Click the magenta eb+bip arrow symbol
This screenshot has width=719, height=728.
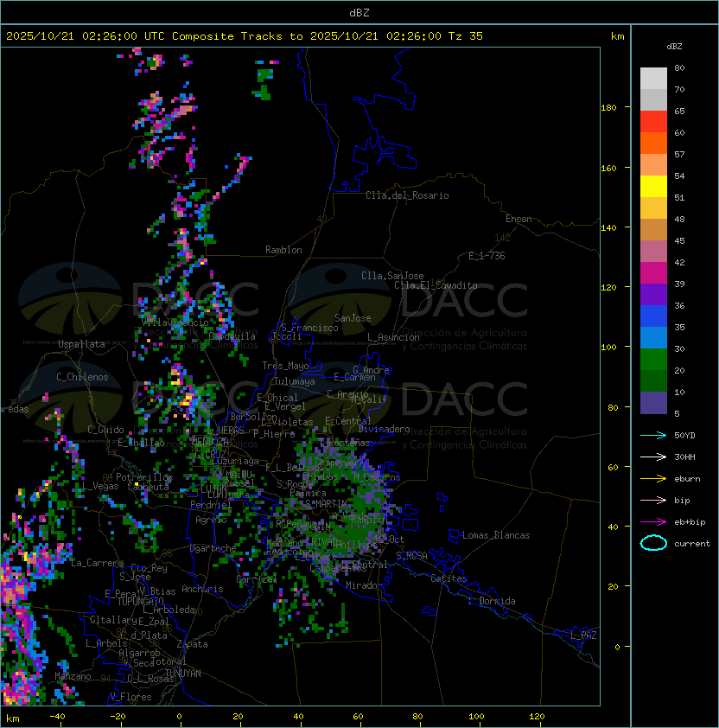point(653,522)
